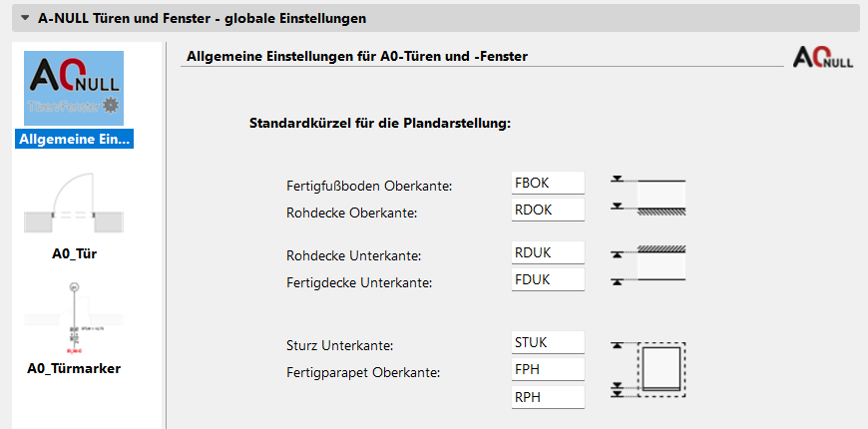Open the A0_Türmarker icon page
Image resolution: width=868 pixels, height=429 pixels.
pyautogui.click(x=74, y=317)
